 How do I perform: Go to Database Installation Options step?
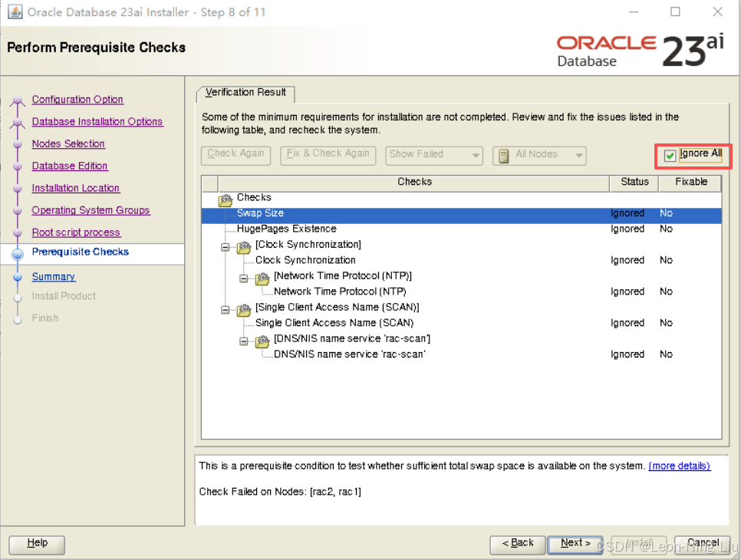(x=97, y=121)
